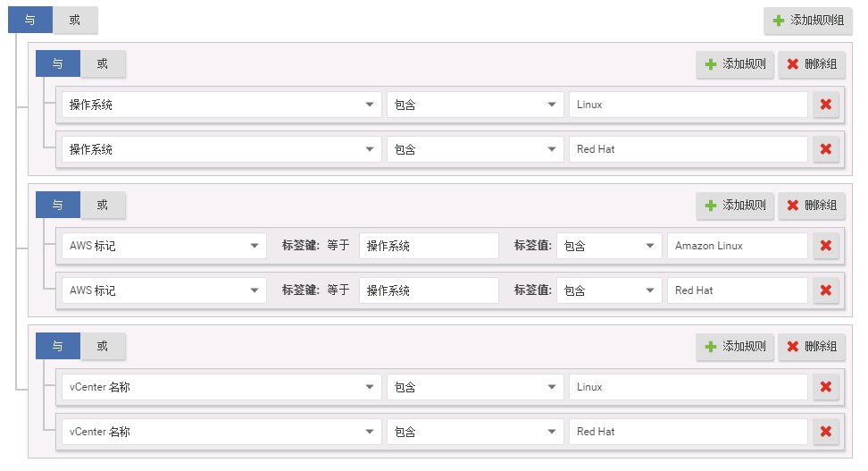Add a rule to the first group
The image size is (868, 471).
click(735, 64)
